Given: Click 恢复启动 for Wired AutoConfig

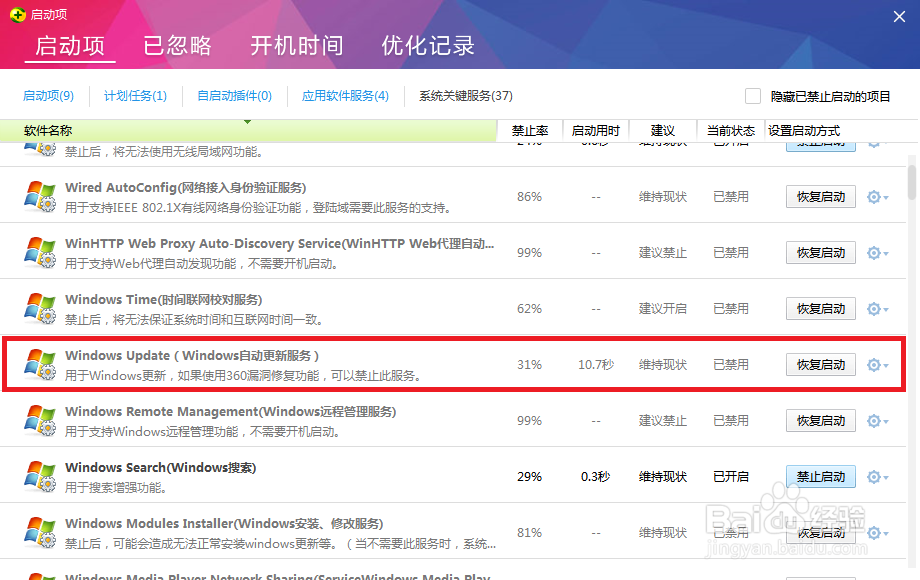Looking at the screenshot, I should coord(821,197).
